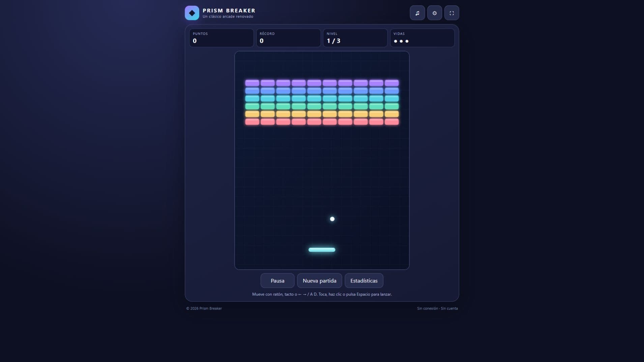The width and height of the screenshot is (644, 362).
Task: Open the Estadísticas panel
Action: tap(364, 280)
